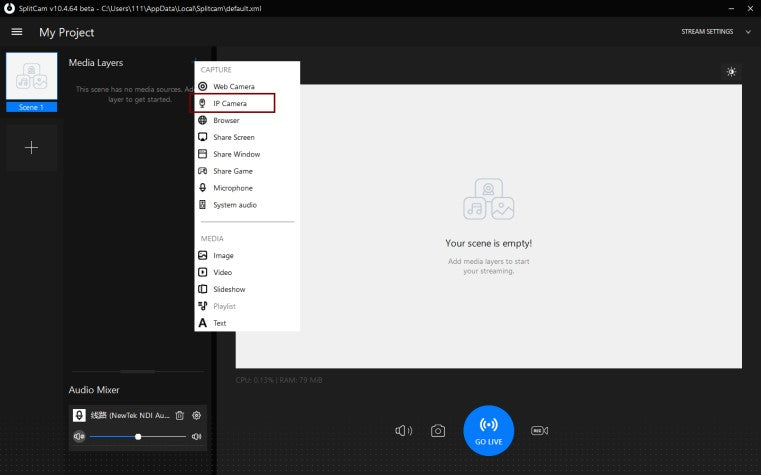Screen dimensions: 761x475
Task: Add a Browser source layer
Action: (x=226, y=120)
